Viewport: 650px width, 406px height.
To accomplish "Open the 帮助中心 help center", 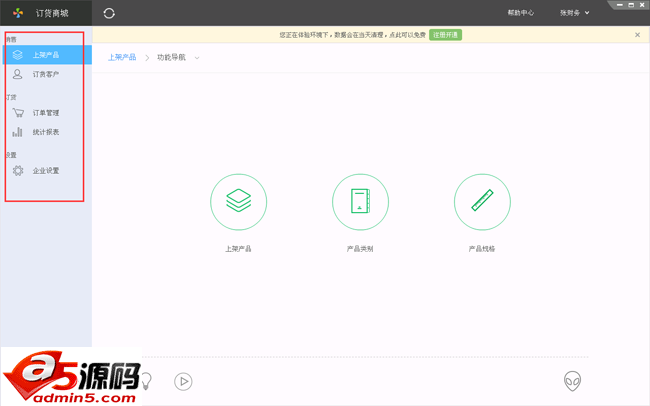I will pos(520,13).
